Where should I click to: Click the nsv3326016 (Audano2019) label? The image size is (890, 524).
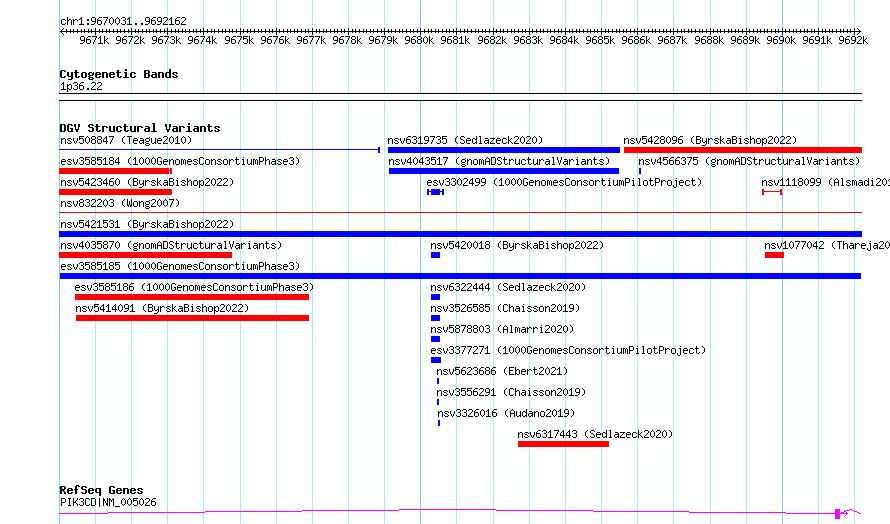(x=506, y=413)
